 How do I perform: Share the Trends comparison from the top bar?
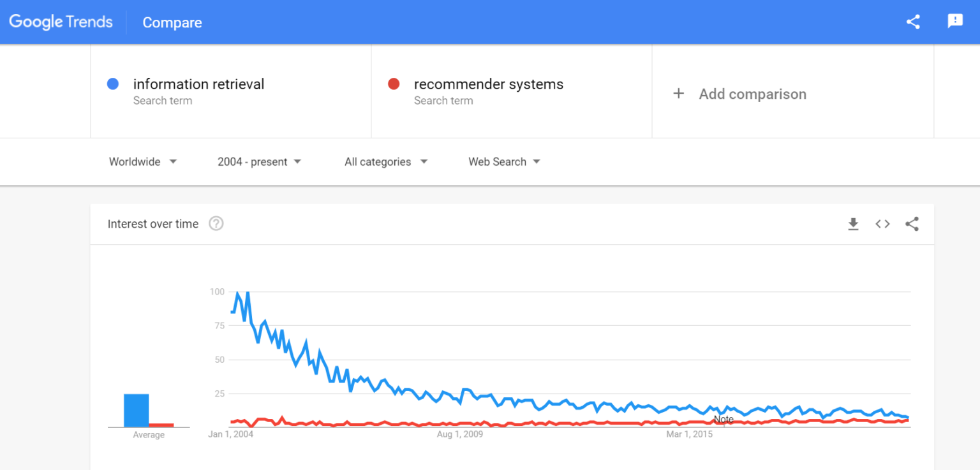pos(912,21)
